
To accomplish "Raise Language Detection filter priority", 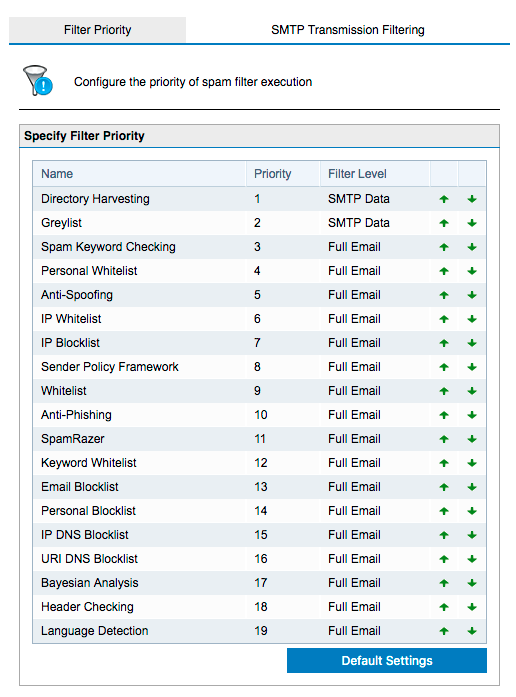I will point(444,631).
